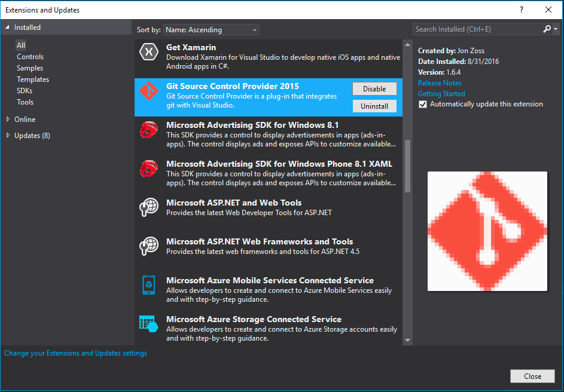The image size is (564, 392).
Task: Open Change your Extensions and Updates settings
Action: pos(75,353)
